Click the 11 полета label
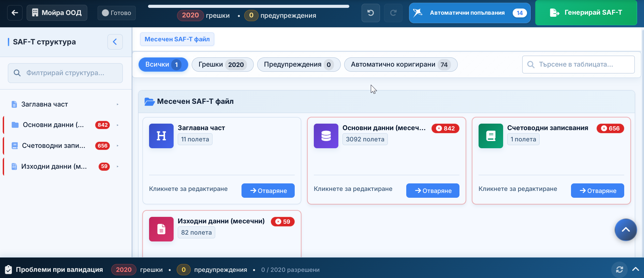 [x=195, y=139]
